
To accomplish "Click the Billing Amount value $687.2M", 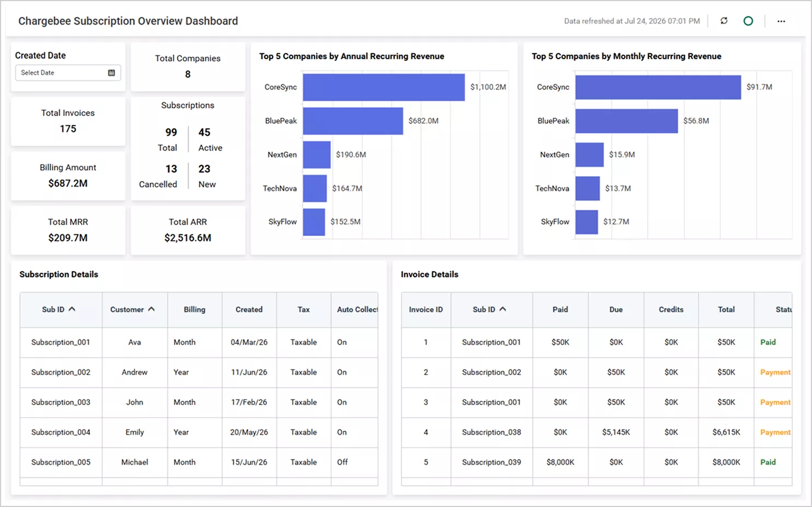I will pos(68,183).
